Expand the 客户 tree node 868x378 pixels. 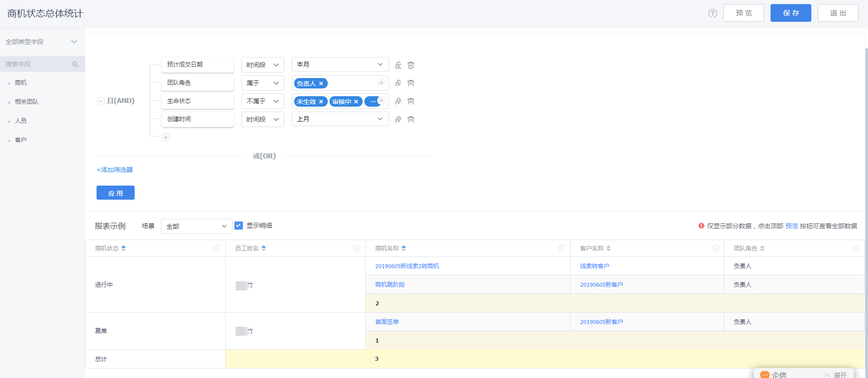pos(9,141)
